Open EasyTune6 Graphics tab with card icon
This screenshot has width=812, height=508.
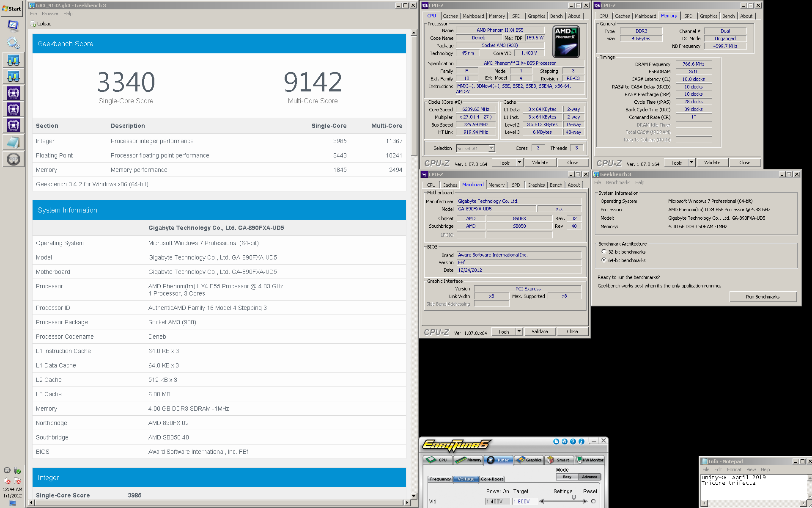tap(529, 460)
